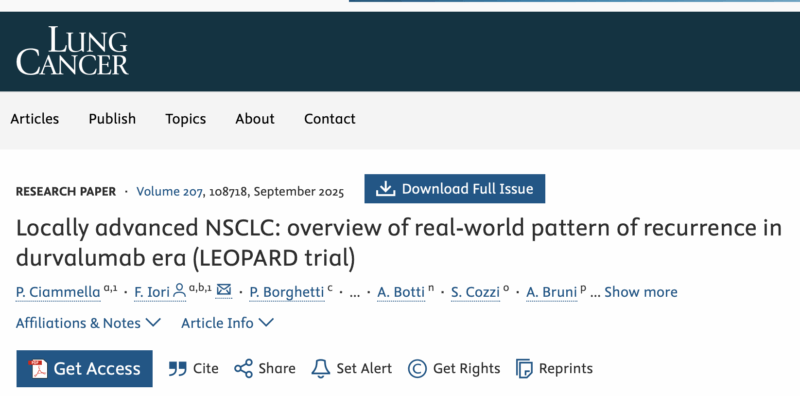Open author P. Borghetti's profile
This screenshot has width=800, height=396.
point(287,292)
